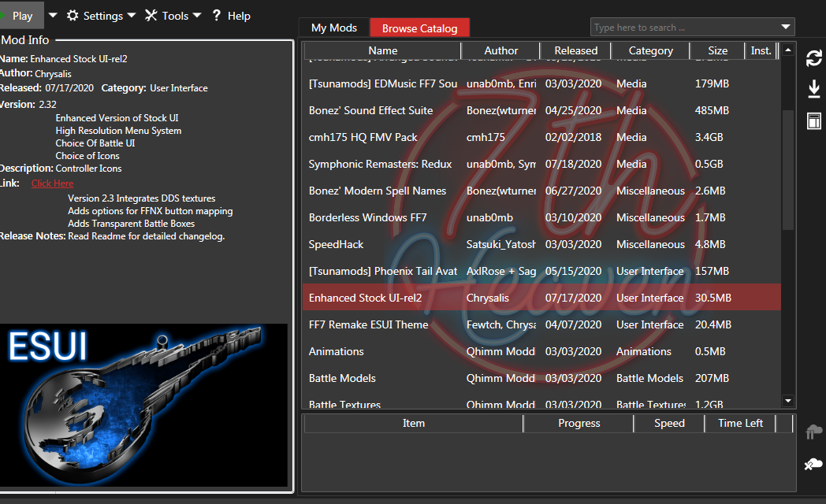Image resolution: width=826 pixels, height=504 pixels.
Task: Select 'FF7 Remake ESUI Theme' mod
Action: (x=541, y=325)
